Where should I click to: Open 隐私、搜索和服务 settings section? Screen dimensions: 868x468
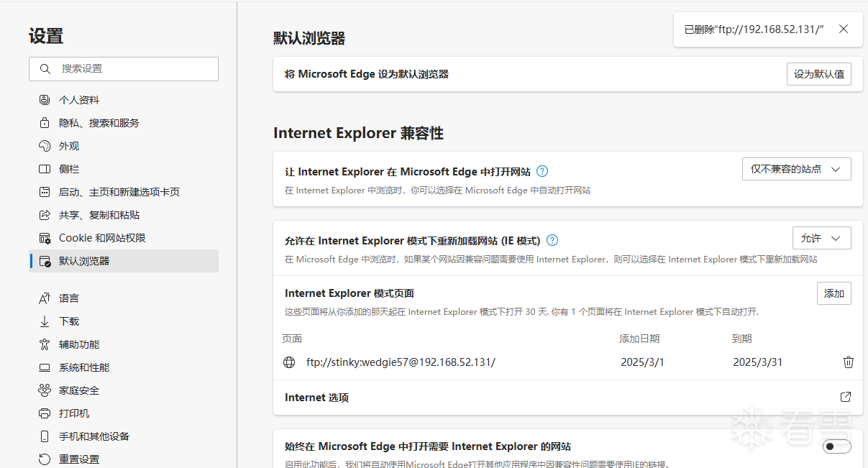tap(124, 123)
